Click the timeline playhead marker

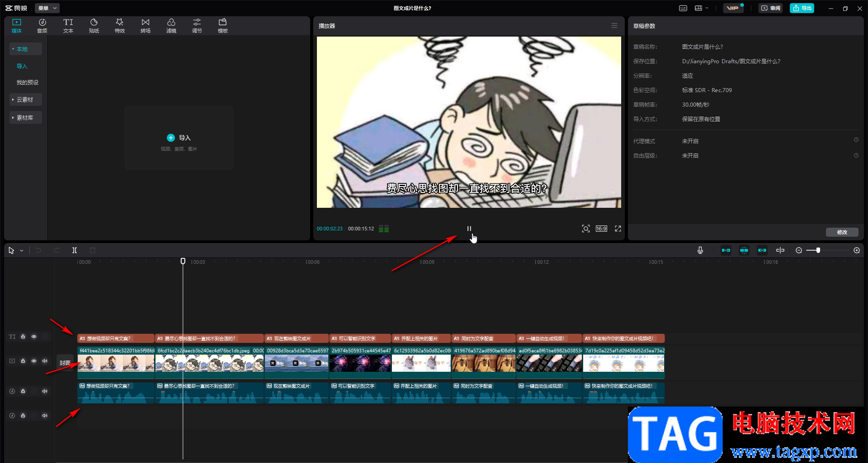pyautogui.click(x=183, y=261)
